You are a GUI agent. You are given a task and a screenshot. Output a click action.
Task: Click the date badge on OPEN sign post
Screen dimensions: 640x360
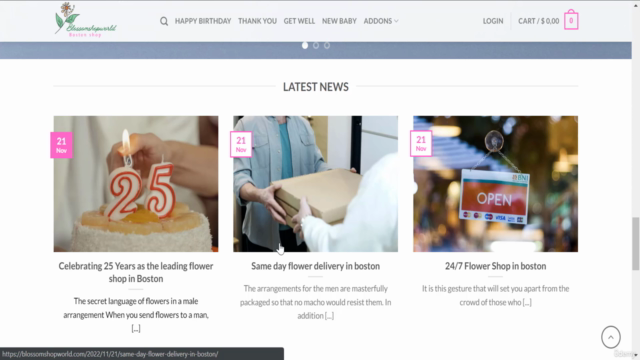pos(421,143)
